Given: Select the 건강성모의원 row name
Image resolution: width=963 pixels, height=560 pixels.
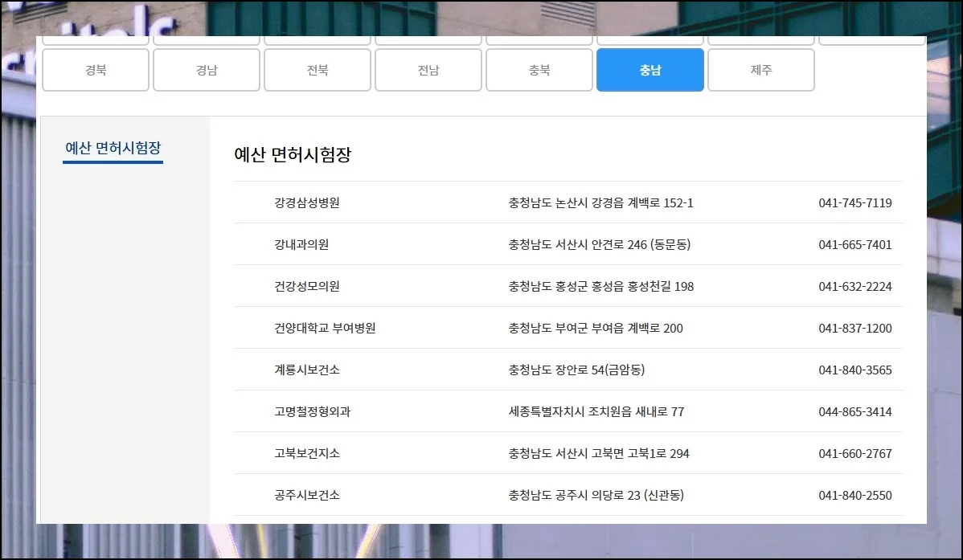Looking at the screenshot, I should pyautogui.click(x=301, y=287).
